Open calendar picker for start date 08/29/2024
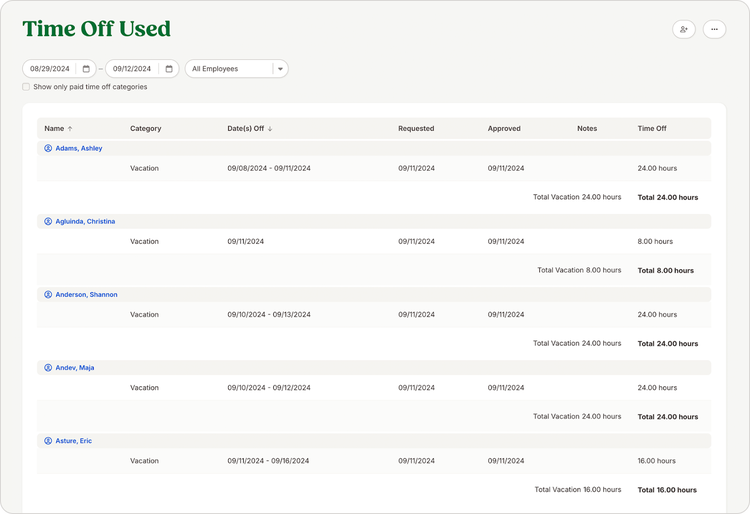 click(x=86, y=69)
